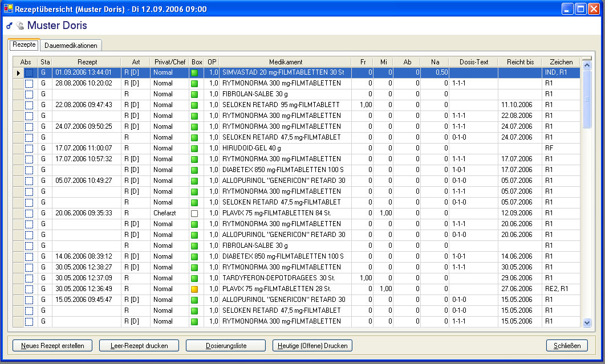
Task: Tick Abs checkbox for 28.08.2006 10:20:02 recipe
Action: (29, 83)
